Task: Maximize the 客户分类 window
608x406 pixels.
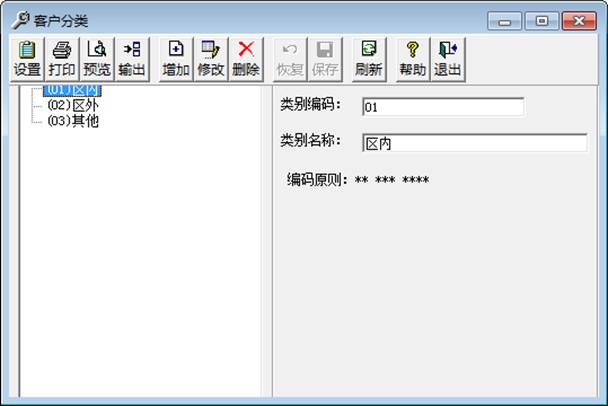Action: (541, 20)
